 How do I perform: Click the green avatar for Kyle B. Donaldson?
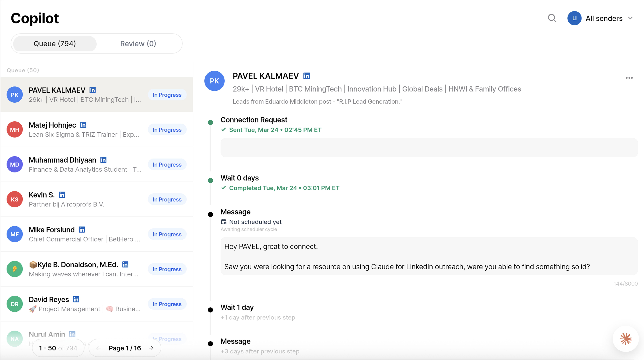15,269
